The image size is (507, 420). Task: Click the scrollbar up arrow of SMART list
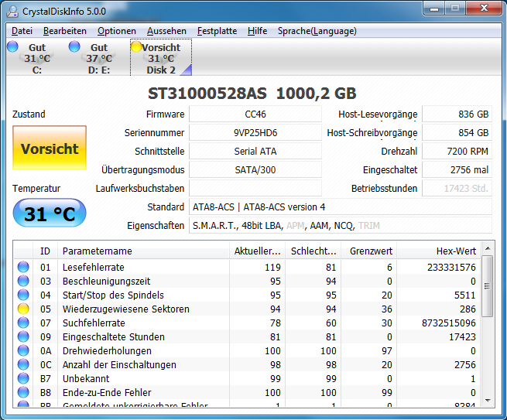pos(488,248)
